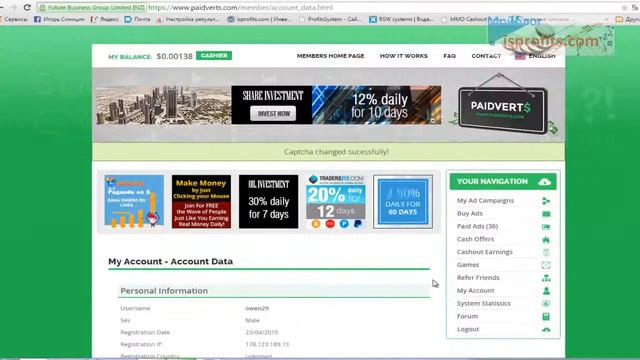Click the 12% daily for 10 days banner

pyautogui.click(x=376, y=105)
